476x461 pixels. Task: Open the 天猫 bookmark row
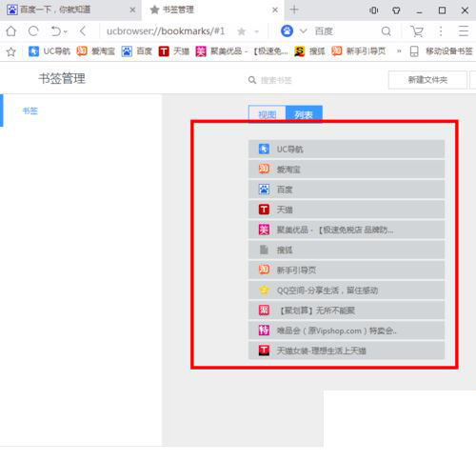pos(347,210)
